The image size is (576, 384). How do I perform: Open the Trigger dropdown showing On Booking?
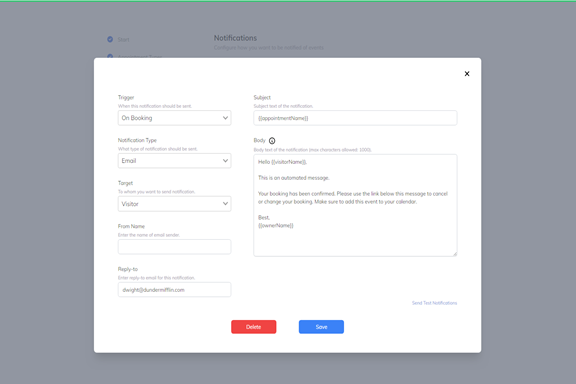(x=174, y=118)
